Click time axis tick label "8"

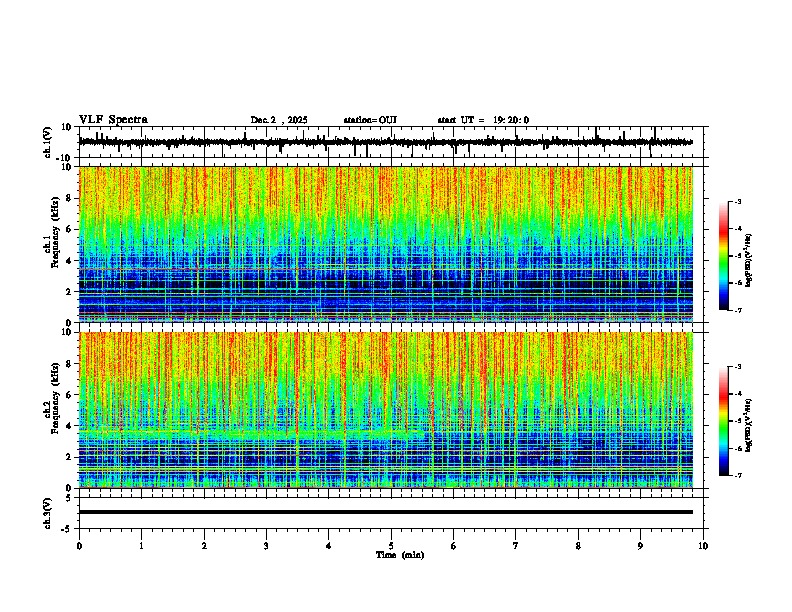[578, 546]
